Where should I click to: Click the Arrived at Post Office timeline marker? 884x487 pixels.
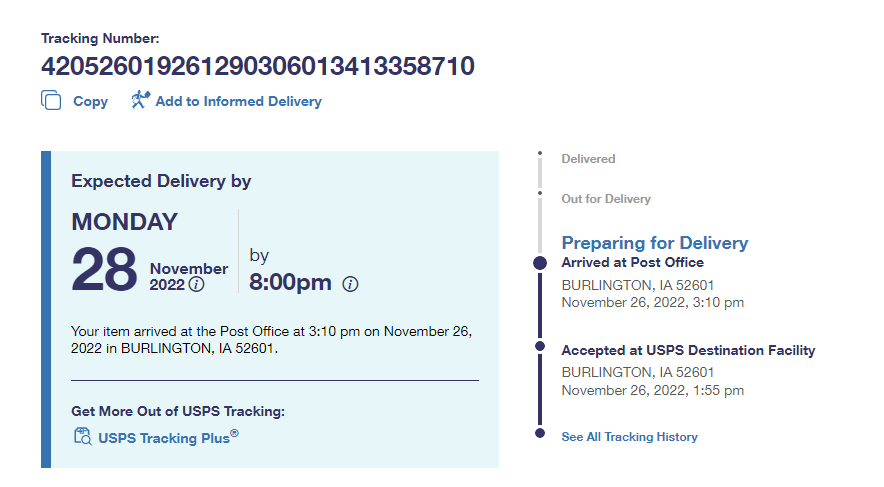540,263
